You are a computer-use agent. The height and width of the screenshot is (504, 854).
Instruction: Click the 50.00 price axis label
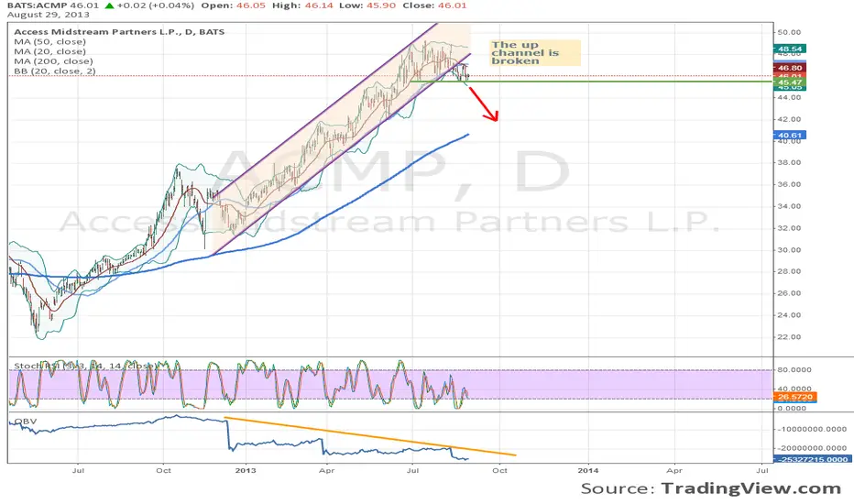(x=789, y=32)
